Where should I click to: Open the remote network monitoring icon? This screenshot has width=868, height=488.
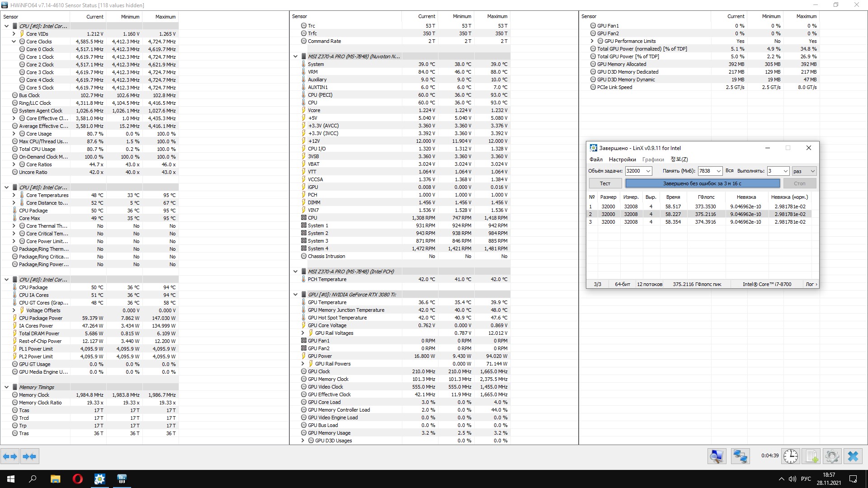[x=740, y=456]
